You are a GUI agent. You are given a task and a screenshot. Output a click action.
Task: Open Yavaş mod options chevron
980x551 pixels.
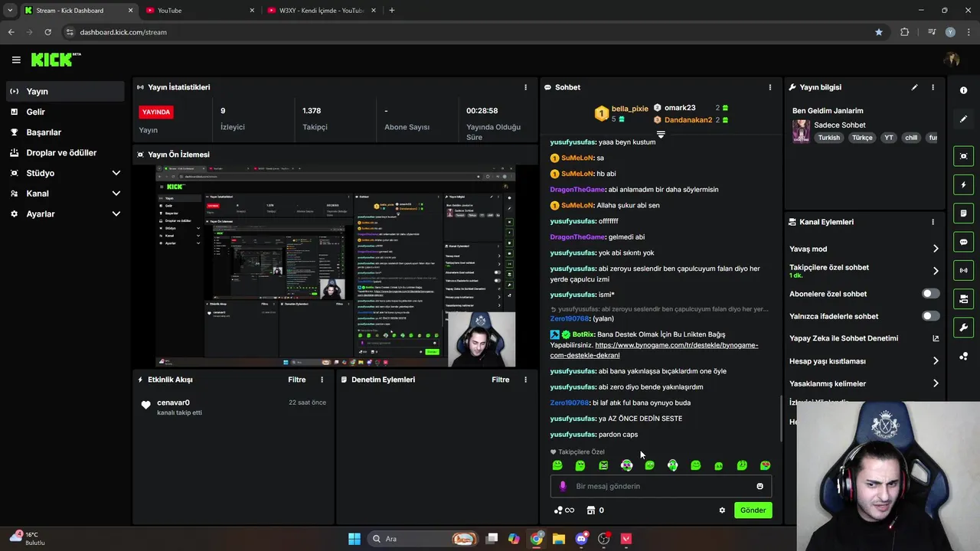click(936, 249)
